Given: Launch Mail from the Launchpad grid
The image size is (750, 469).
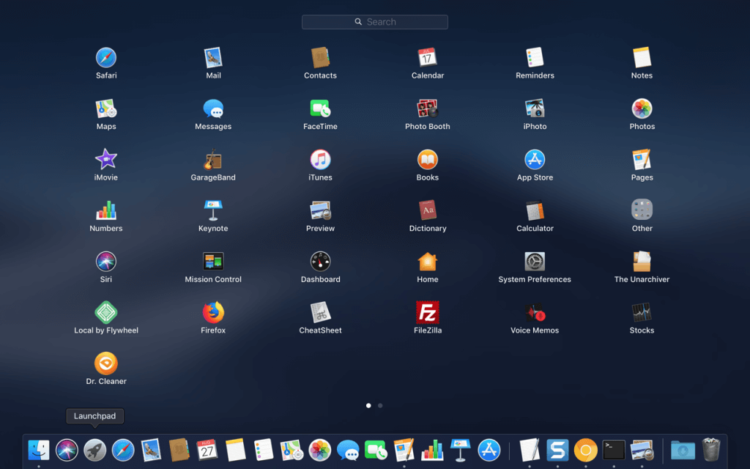Looking at the screenshot, I should coord(213,58).
